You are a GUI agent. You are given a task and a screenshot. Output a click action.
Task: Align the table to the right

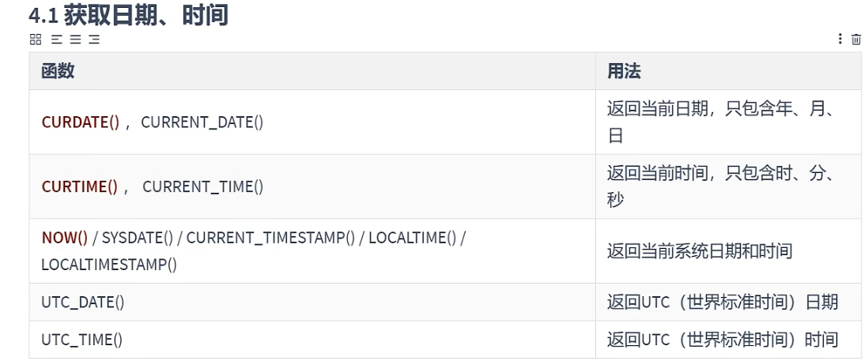[94, 39]
